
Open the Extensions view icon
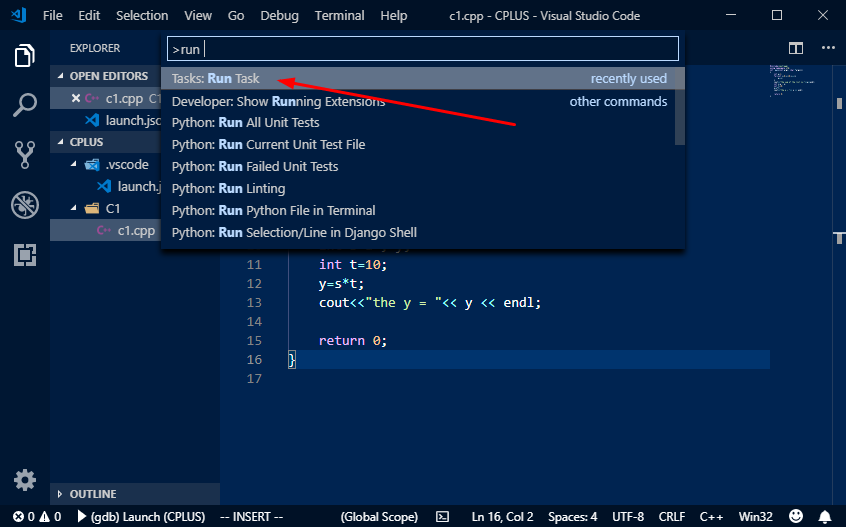(25, 255)
